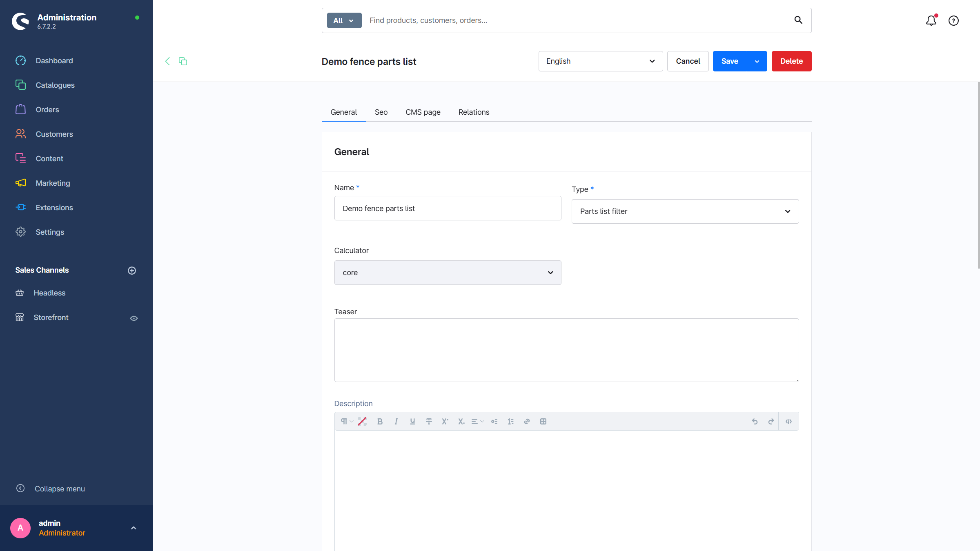Open the Storefront sales channel
The height and width of the screenshot is (551, 980).
pyautogui.click(x=51, y=317)
